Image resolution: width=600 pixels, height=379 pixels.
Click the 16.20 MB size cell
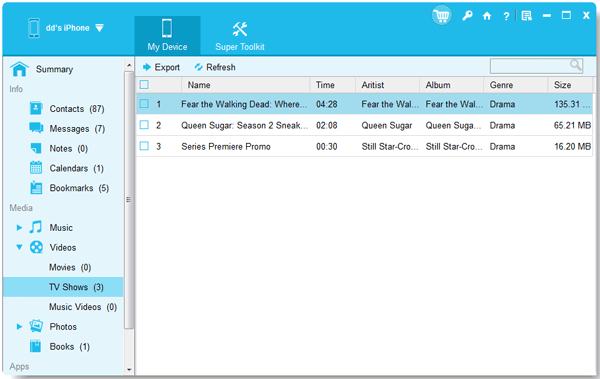point(573,147)
